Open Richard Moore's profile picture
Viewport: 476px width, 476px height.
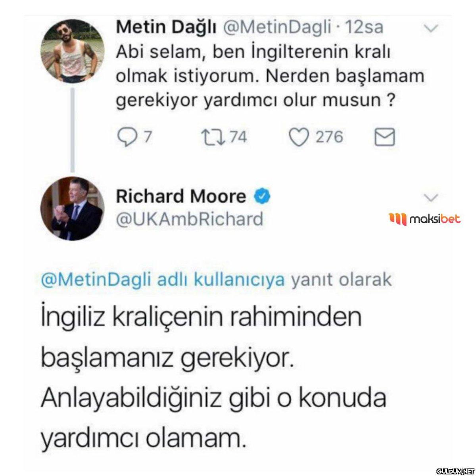coord(73,209)
